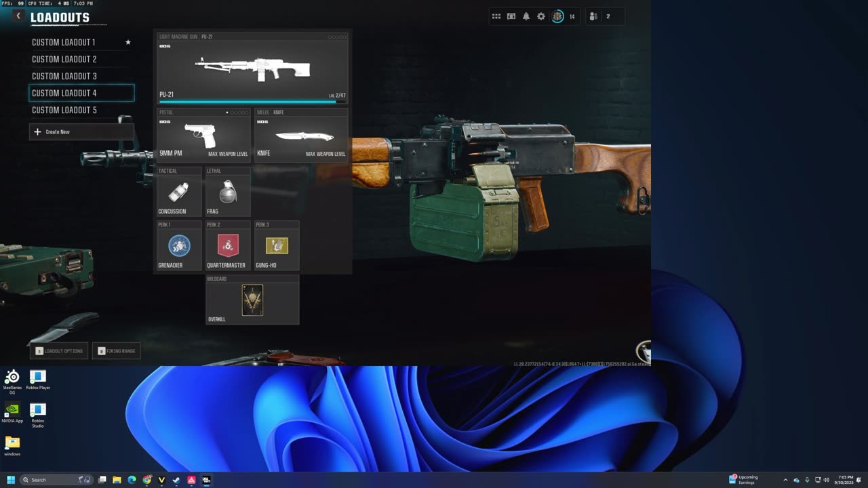Open Chrome from taskbar
The image size is (868, 488).
coord(146,480)
